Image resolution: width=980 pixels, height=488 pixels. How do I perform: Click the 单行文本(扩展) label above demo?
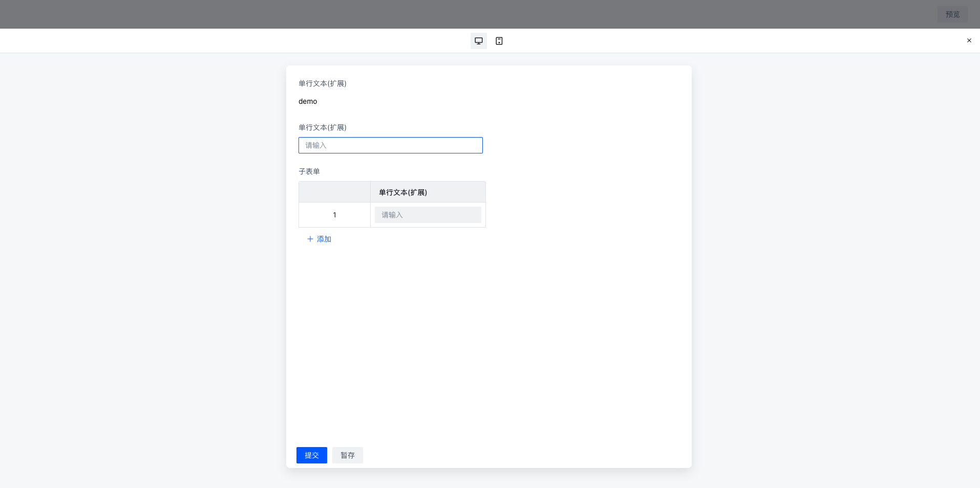[323, 83]
